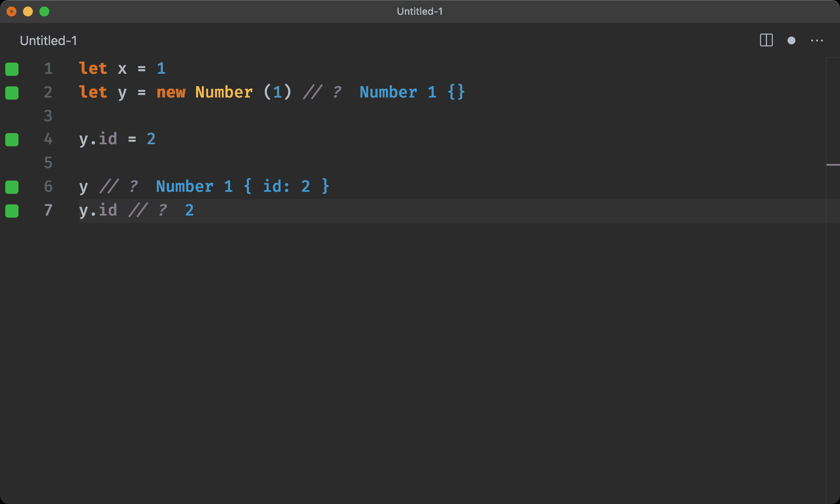Click the green coverage marker on line 1
Viewport: 840px width, 504px height.
click(x=12, y=69)
